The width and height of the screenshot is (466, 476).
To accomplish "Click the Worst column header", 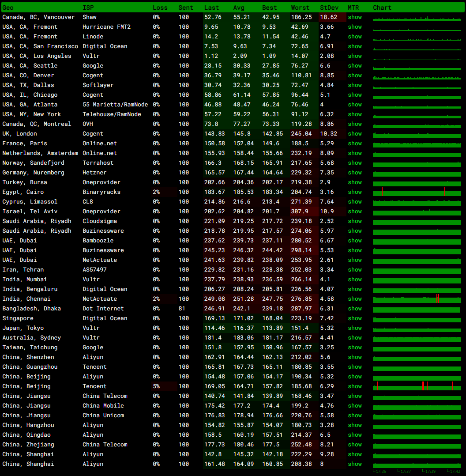I will [x=300, y=8].
